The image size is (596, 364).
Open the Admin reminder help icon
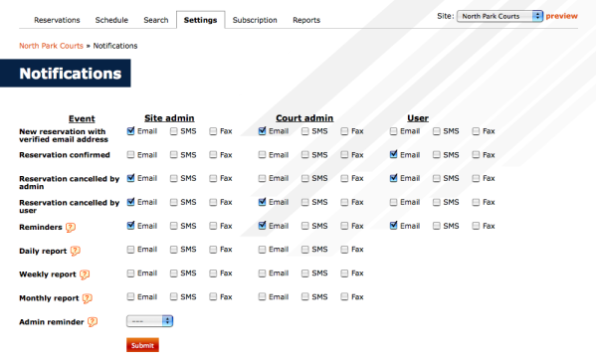pyautogui.click(x=93, y=322)
